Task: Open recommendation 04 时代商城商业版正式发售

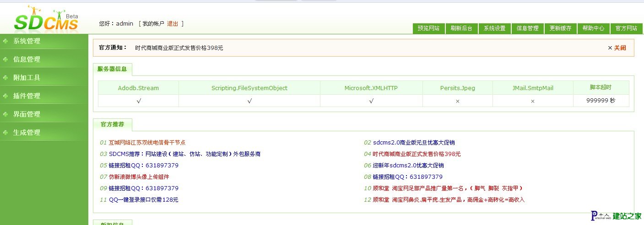Action: (x=417, y=154)
